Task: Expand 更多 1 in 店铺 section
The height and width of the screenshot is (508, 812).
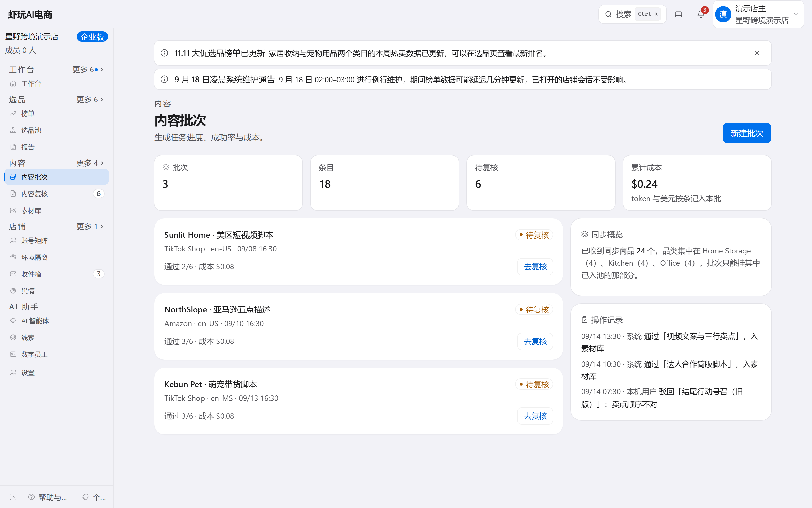Action: pyautogui.click(x=90, y=227)
